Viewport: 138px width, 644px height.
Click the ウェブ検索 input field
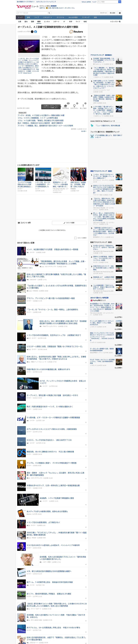tap(108, 2)
